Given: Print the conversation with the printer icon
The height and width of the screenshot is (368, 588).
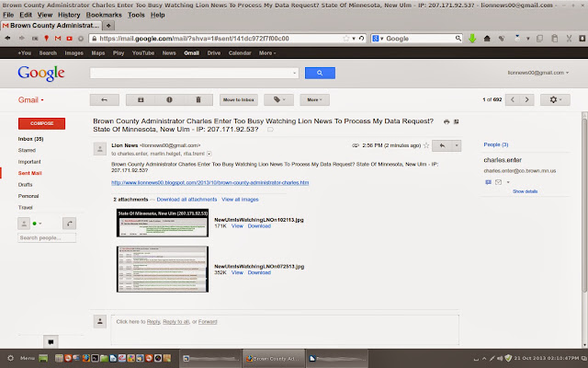Looking at the screenshot, I should pyautogui.click(x=447, y=121).
